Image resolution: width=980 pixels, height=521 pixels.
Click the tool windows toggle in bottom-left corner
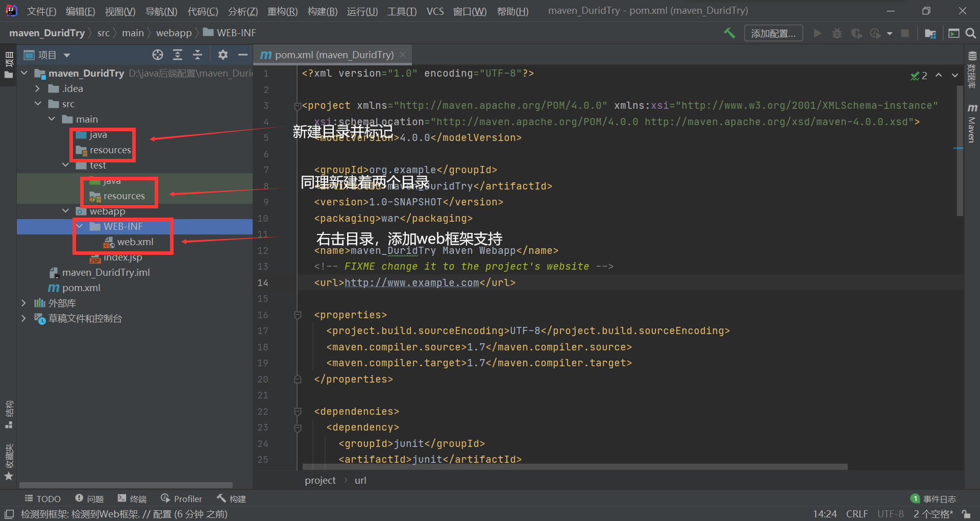pyautogui.click(x=9, y=514)
